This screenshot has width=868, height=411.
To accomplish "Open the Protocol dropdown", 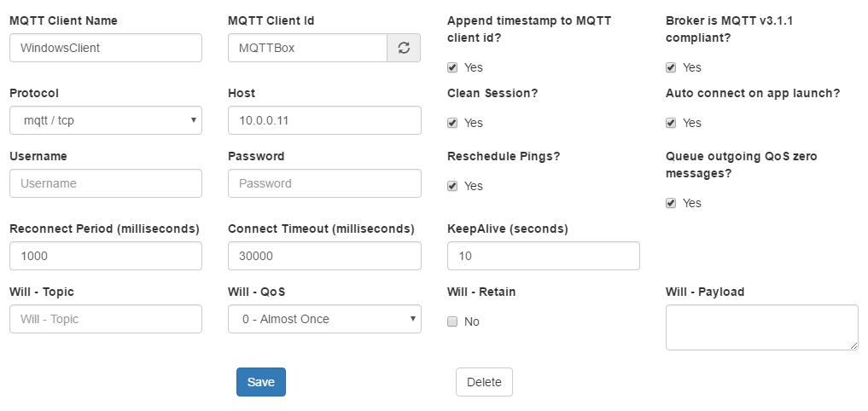I will [106, 120].
